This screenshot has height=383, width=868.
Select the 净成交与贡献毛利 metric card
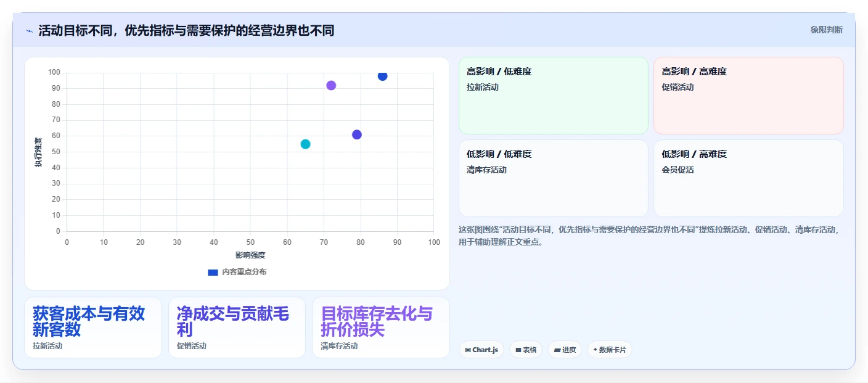click(237, 327)
